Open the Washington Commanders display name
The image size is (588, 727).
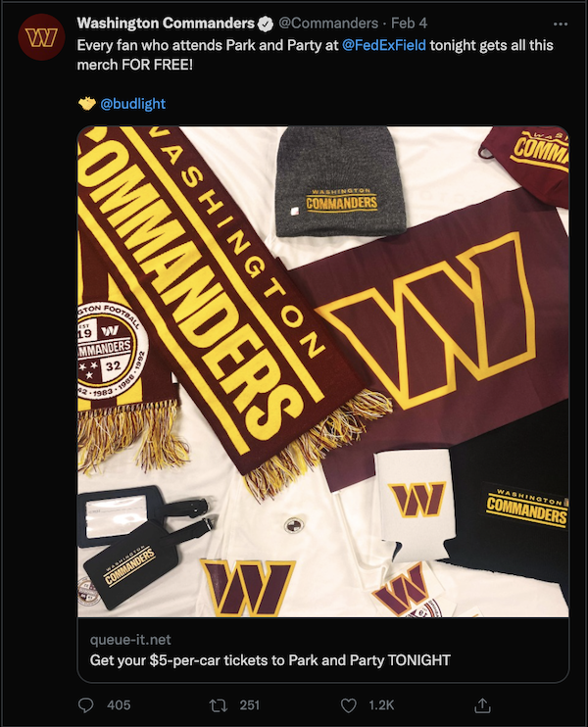pos(166,24)
